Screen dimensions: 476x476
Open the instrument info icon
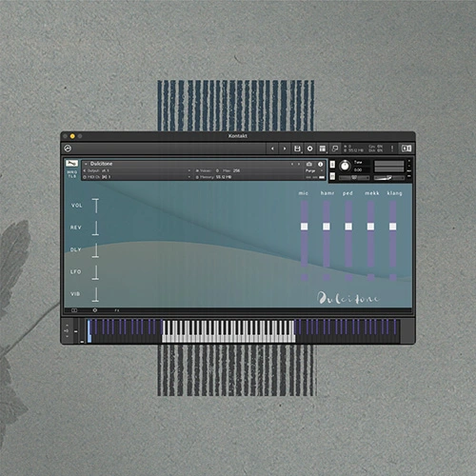click(320, 164)
